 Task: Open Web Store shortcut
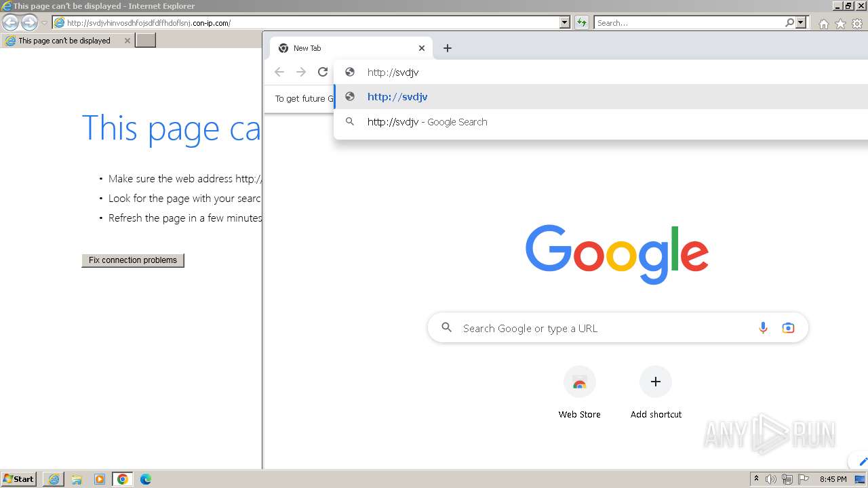580,393
